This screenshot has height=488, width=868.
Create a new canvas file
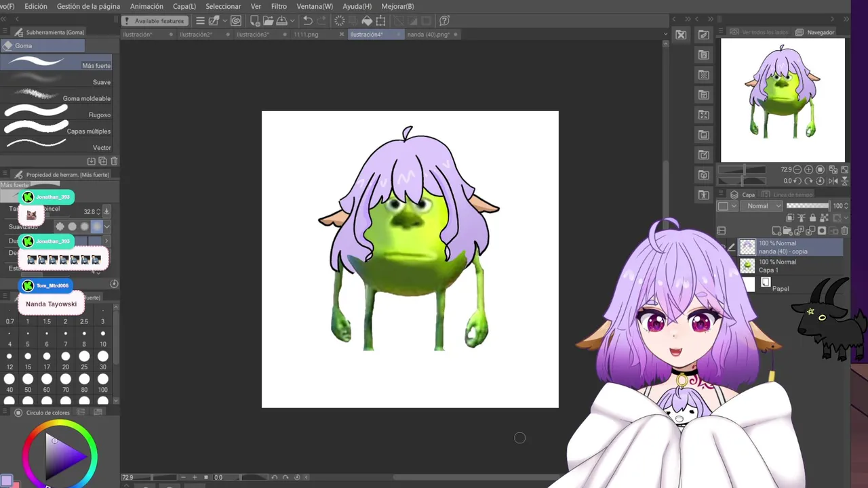click(256, 21)
